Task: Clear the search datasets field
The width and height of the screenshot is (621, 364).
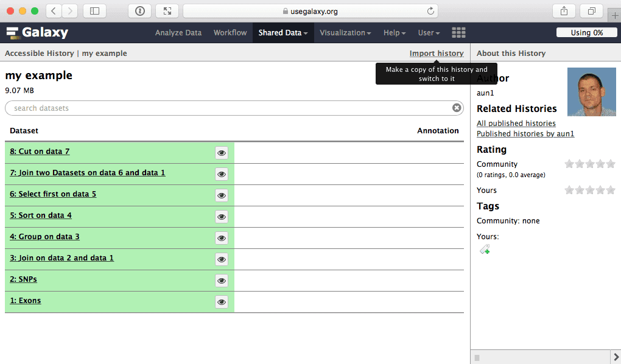Action: pos(457,108)
